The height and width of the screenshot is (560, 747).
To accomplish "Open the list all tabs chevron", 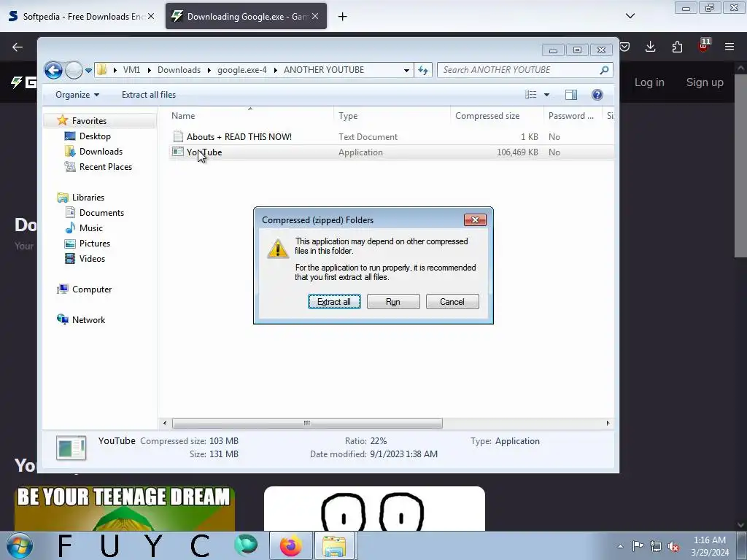I will tap(630, 16).
